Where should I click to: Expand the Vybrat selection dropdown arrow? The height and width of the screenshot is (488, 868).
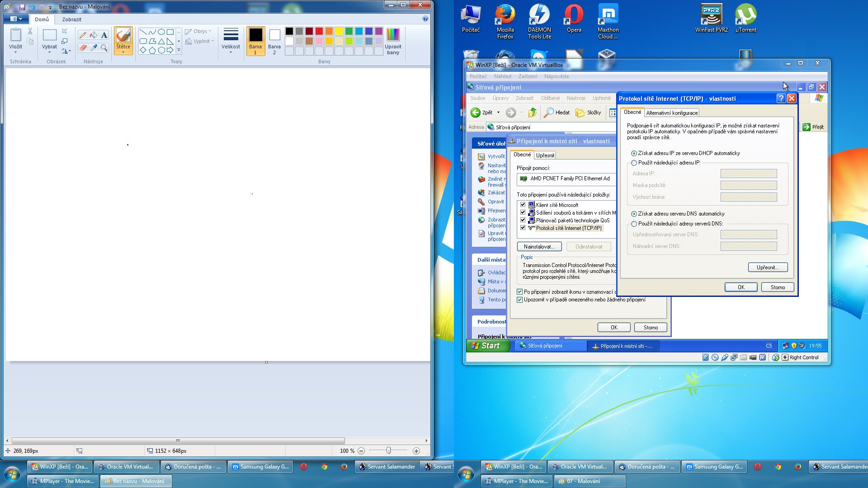[49, 52]
